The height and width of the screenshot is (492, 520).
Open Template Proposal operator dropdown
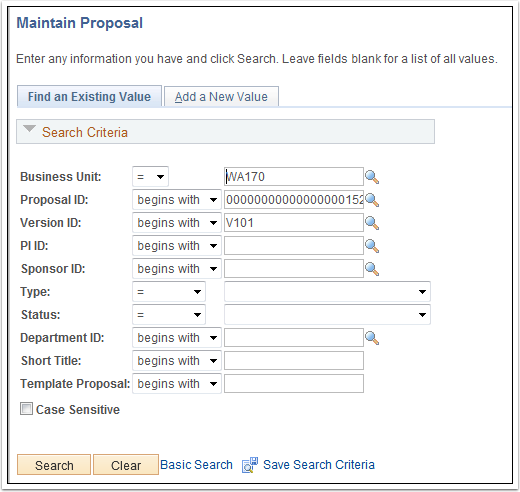177,384
